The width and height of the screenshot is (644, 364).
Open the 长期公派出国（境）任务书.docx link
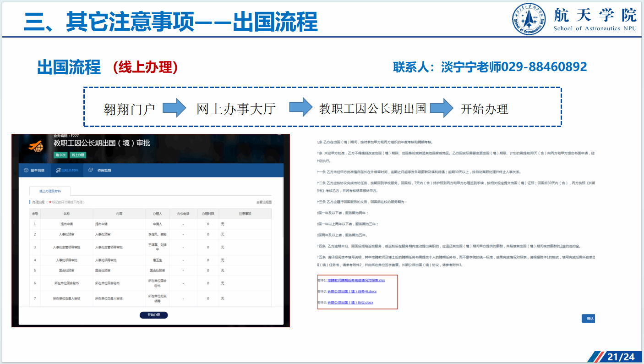[352, 292]
